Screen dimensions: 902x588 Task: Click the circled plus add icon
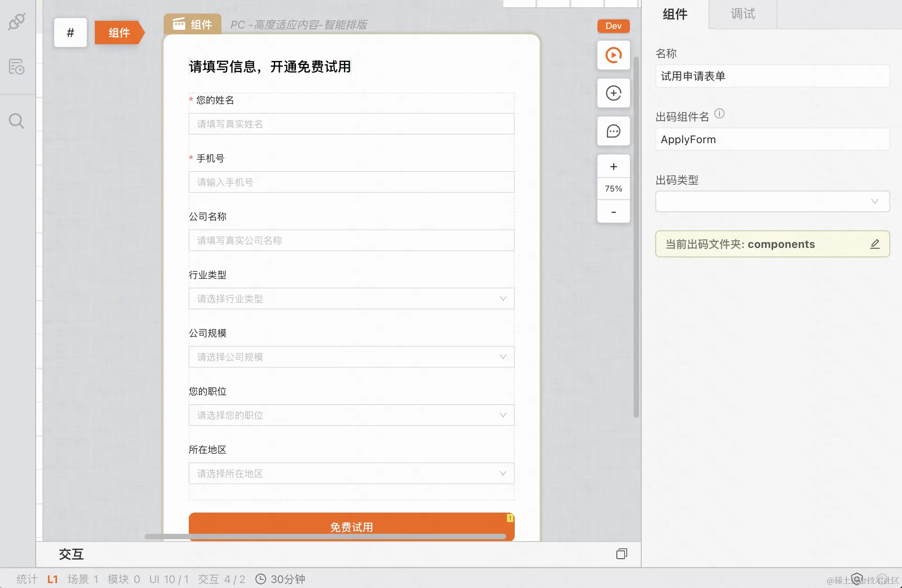613,93
